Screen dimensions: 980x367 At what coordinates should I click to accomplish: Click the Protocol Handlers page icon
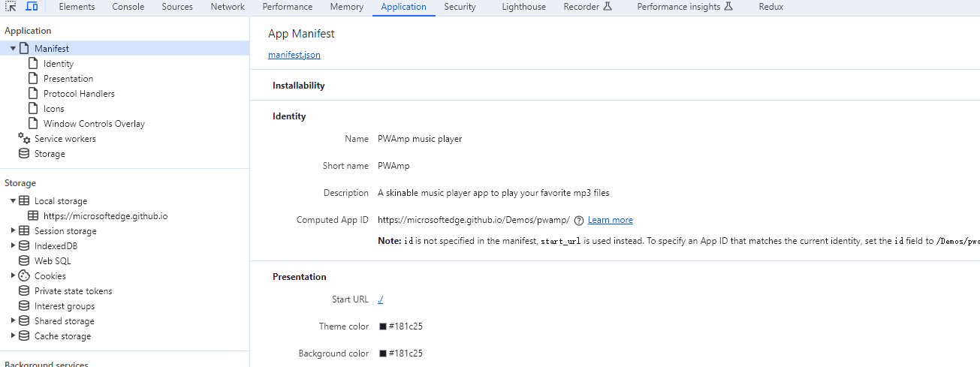click(x=33, y=93)
